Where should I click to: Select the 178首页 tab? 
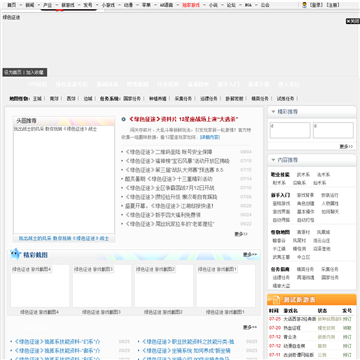(x=37, y=84)
